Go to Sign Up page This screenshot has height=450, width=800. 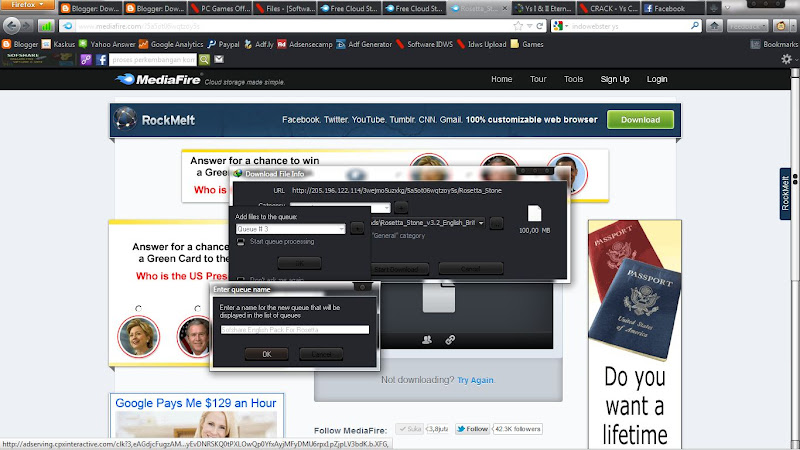point(615,79)
